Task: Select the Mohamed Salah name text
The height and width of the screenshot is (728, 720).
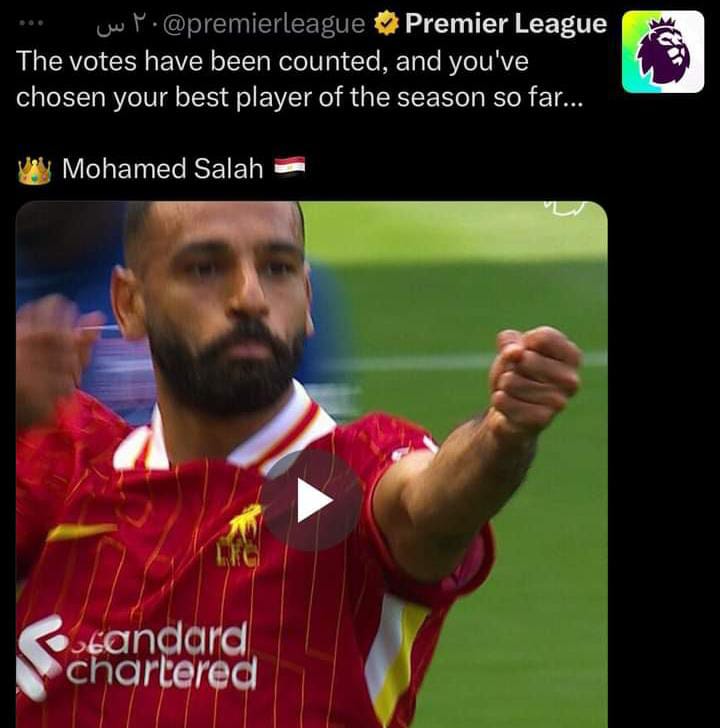Action: point(163,169)
